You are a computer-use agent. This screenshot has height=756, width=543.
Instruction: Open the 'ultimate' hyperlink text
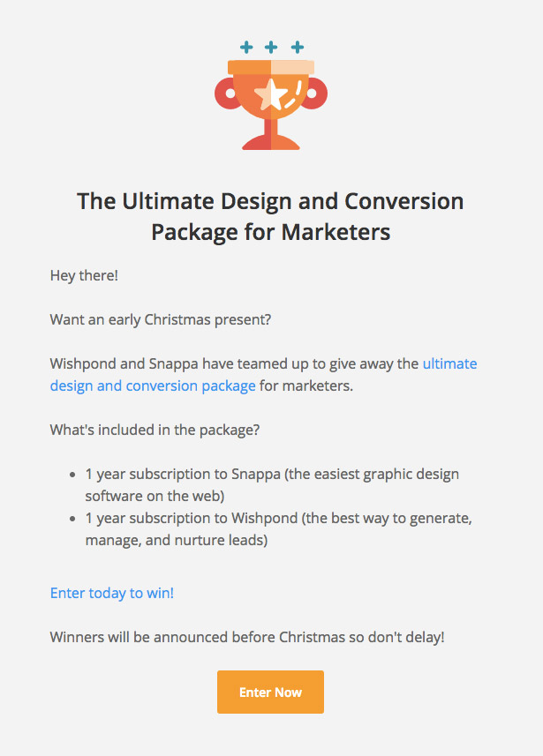tap(449, 363)
